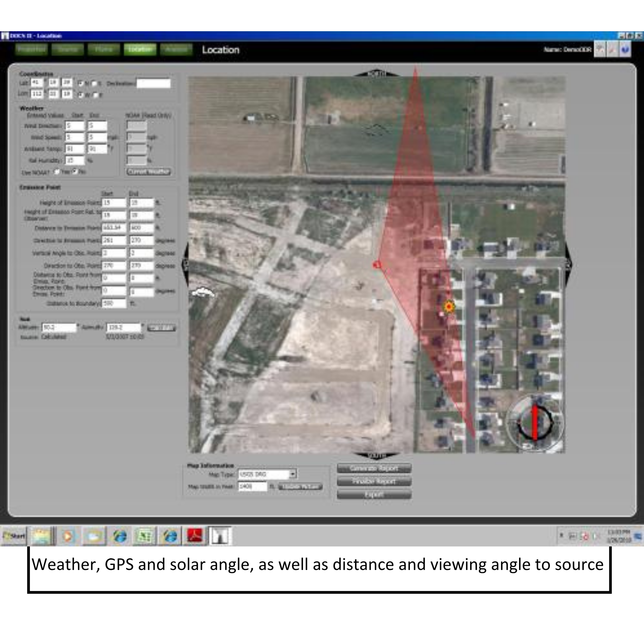Pan the map north with top arrow

[x=376, y=74]
